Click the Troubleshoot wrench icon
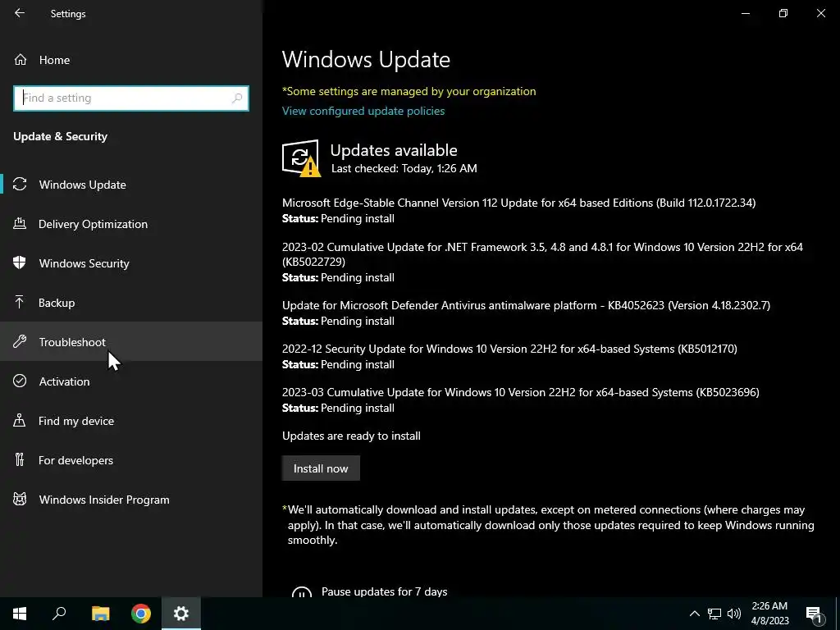The height and width of the screenshot is (630, 840). (x=20, y=342)
